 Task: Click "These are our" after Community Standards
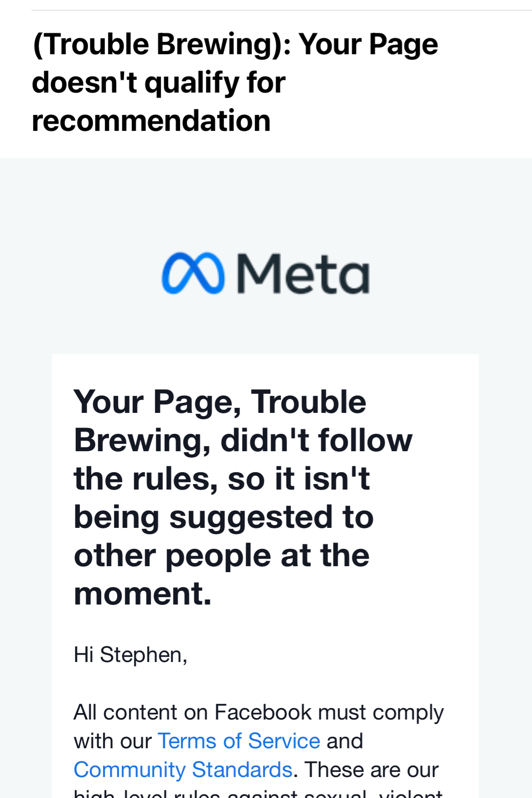[371, 770]
